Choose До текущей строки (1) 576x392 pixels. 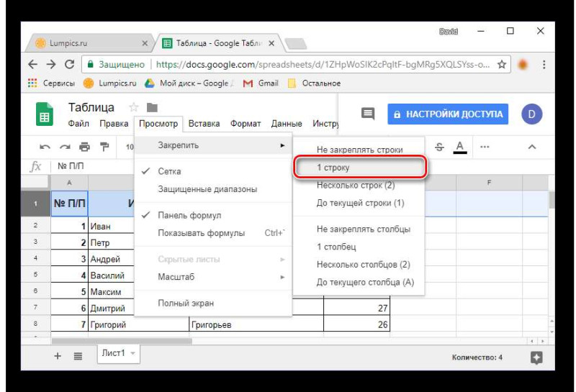click(x=359, y=203)
